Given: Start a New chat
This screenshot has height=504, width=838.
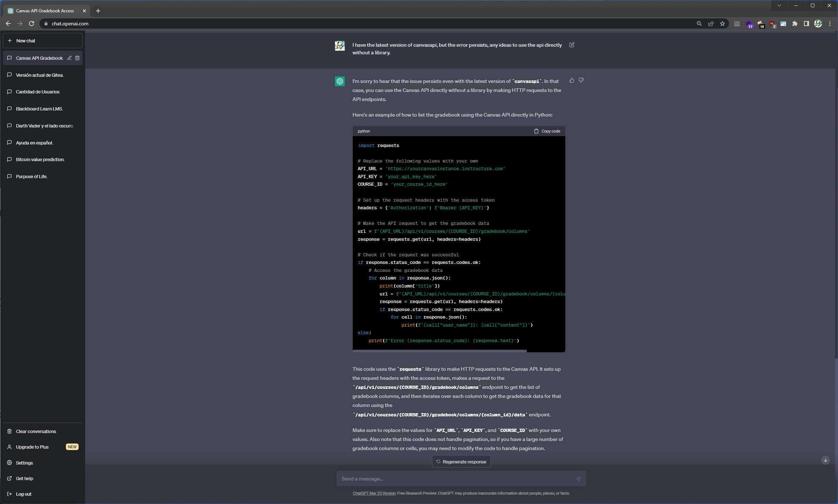Looking at the screenshot, I should click(42, 41).
